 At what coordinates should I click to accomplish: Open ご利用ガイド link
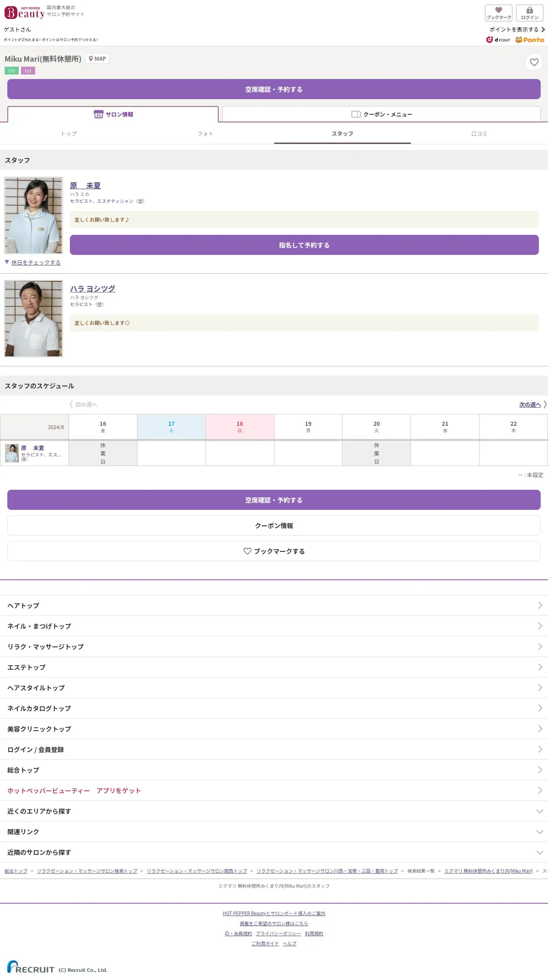pos(265,943)
